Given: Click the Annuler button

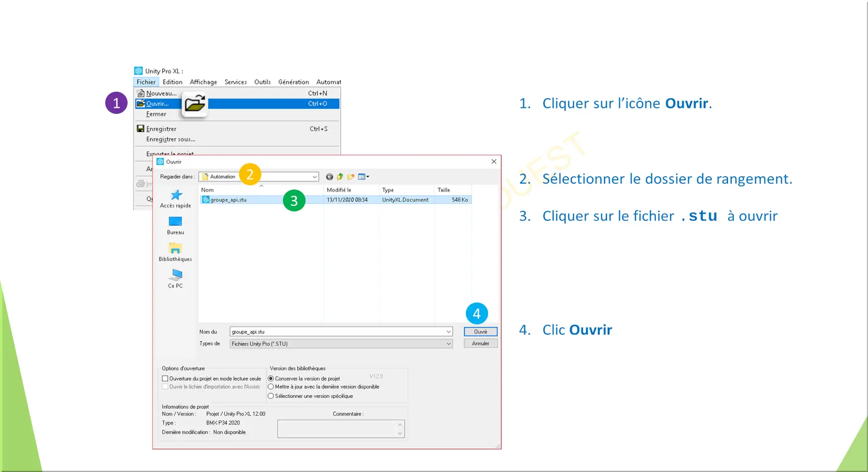Looking at the screenshot, I should pyautogui.click(x=480, y=344).
